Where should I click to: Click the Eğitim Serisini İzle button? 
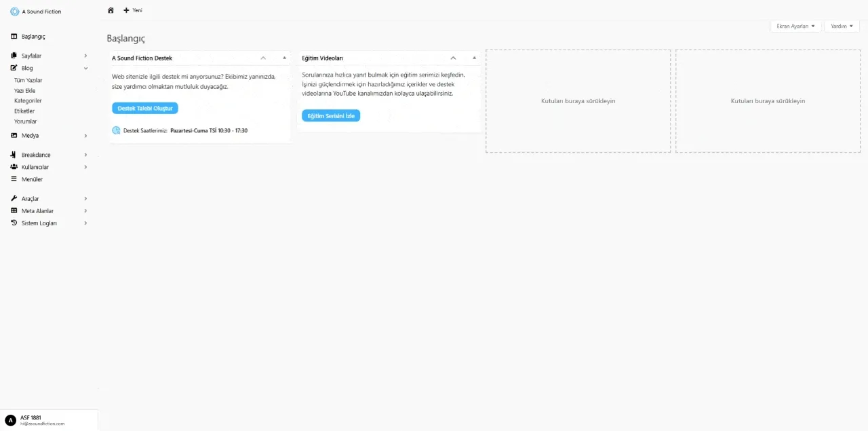(331, 115)
